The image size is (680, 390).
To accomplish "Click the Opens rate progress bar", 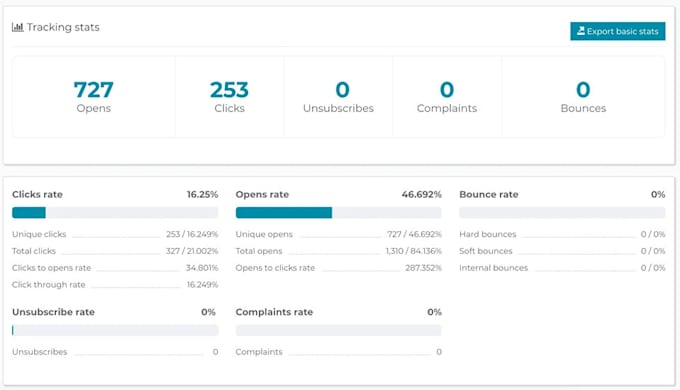I will pos(339,213).
